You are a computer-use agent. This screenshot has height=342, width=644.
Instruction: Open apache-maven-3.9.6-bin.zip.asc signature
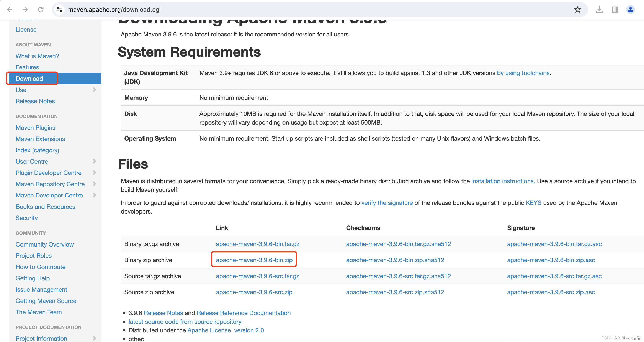click(551, 260)
